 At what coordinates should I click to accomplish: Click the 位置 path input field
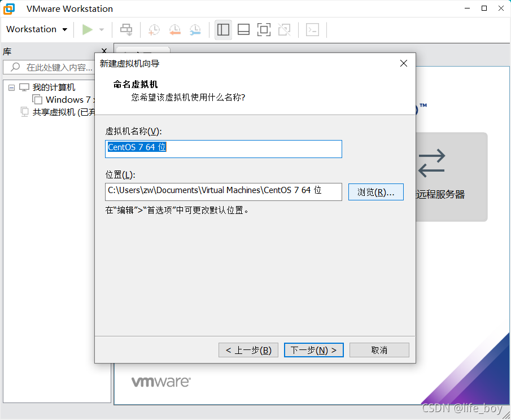223,191
